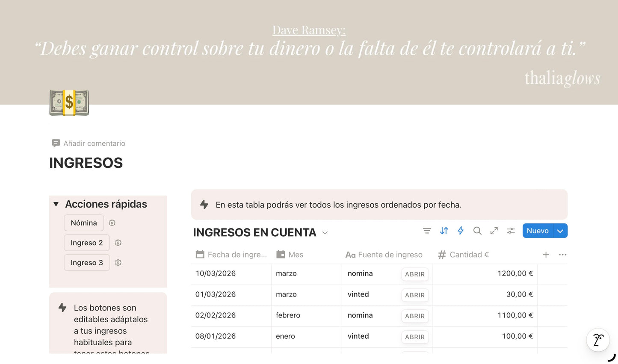Click the comment bubble icon above INGRESOS
This screenshot has width=618, height=364.
pos(56,143)
